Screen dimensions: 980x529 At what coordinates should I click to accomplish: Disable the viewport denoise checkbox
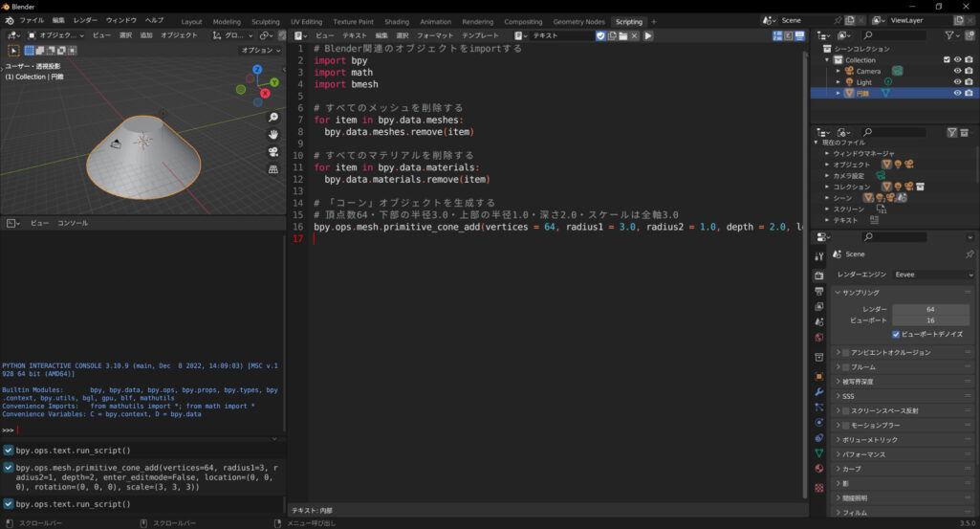(x=896, y=335)
